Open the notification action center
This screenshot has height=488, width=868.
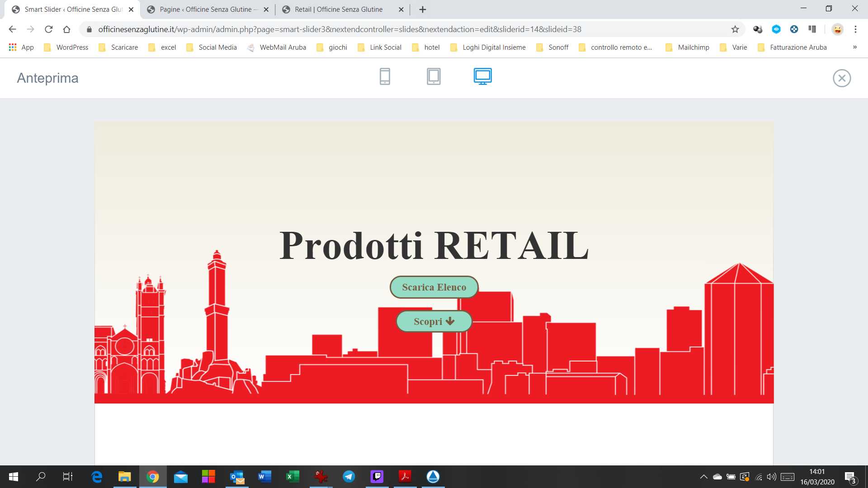click(x=850, y=477)
